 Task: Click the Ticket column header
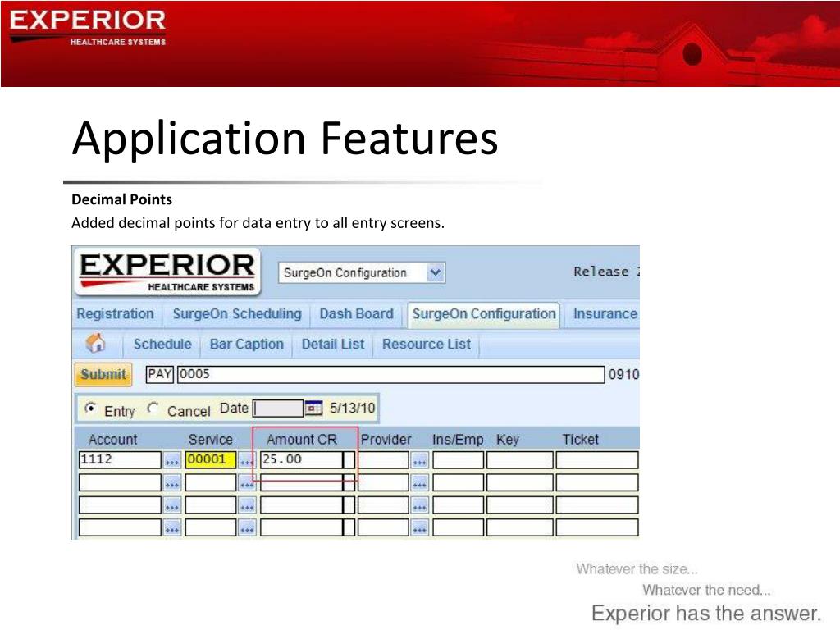click(x=580, y=440)
